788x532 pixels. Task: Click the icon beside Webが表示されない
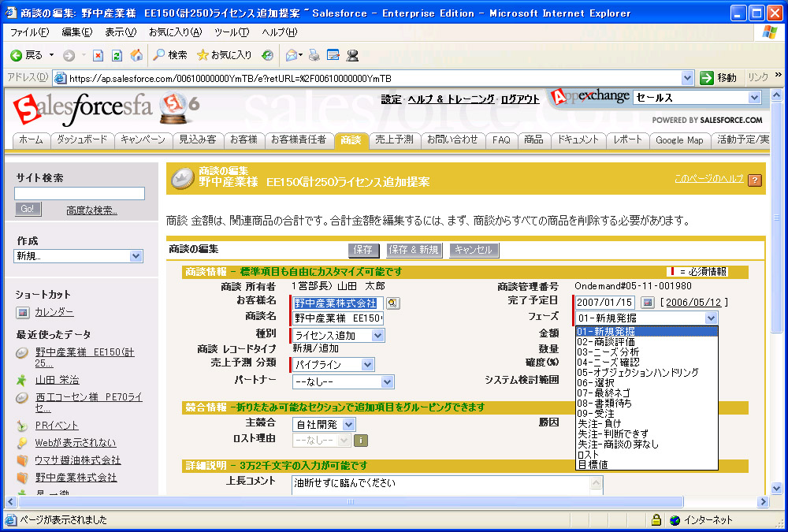(21, 443)
